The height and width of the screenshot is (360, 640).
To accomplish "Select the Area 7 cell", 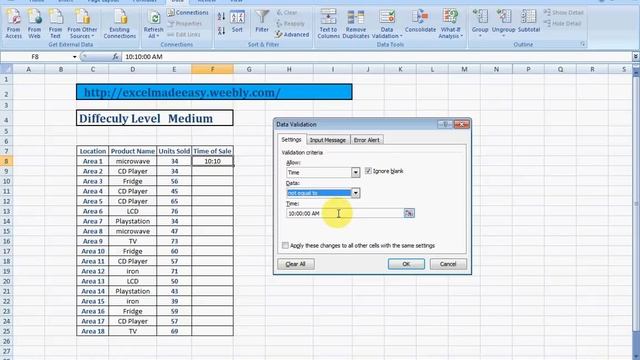I will click(93, 221).
